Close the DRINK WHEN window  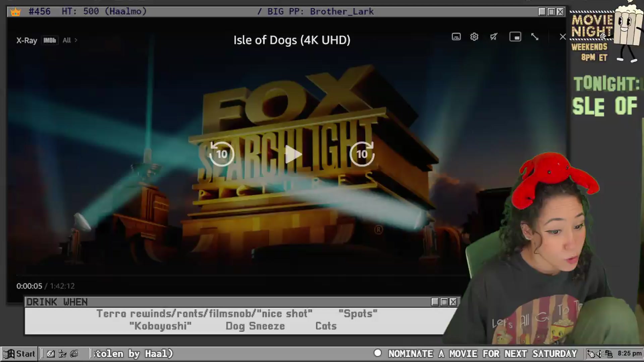453,302
